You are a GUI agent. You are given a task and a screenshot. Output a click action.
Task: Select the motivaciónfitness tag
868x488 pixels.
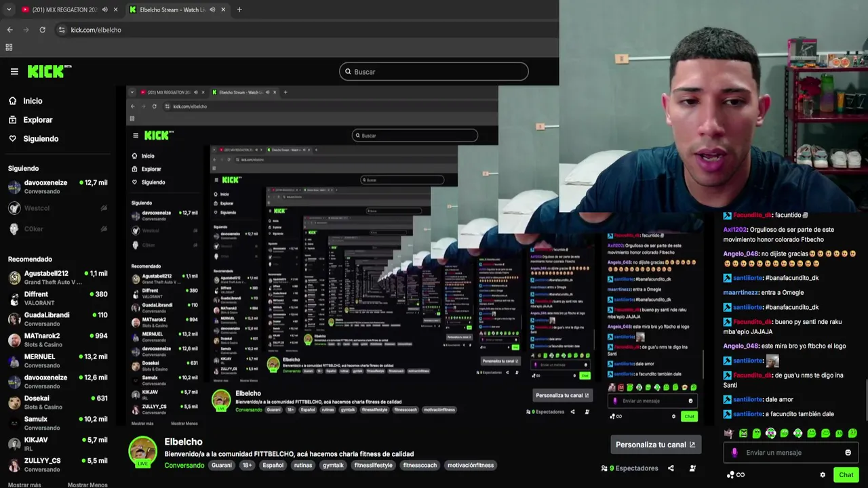[471, 466]
